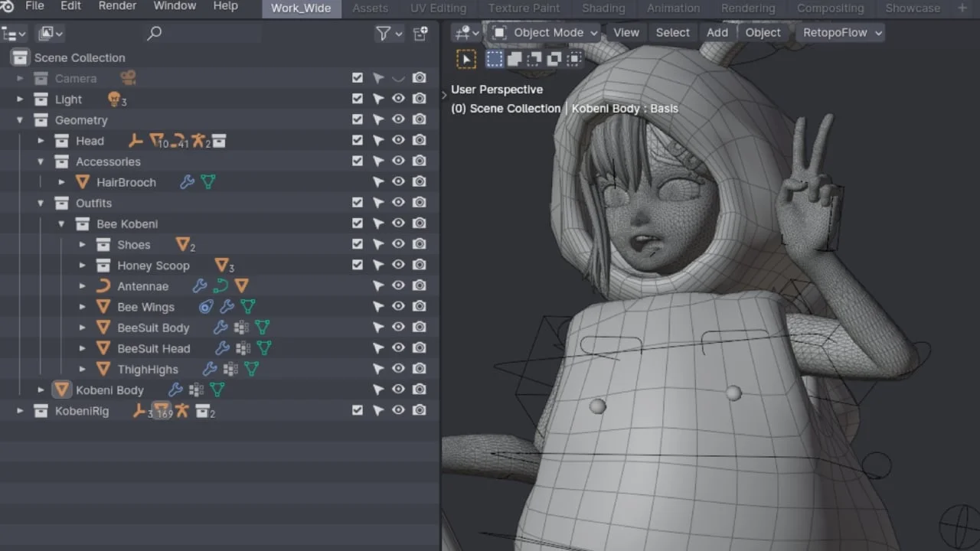Screen dimensions: 980x551
Task: Disable camera render toggle for Head
Action: click(419, 140)
